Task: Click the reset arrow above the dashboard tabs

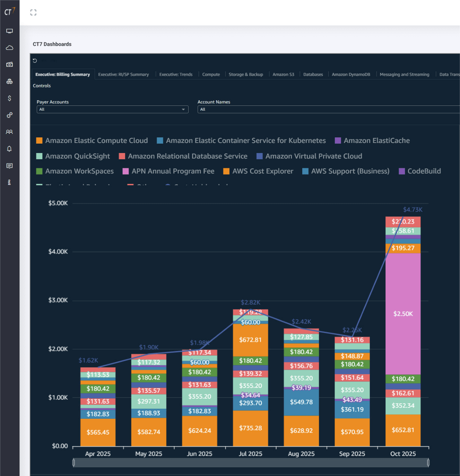Action: tap(35, 60)
